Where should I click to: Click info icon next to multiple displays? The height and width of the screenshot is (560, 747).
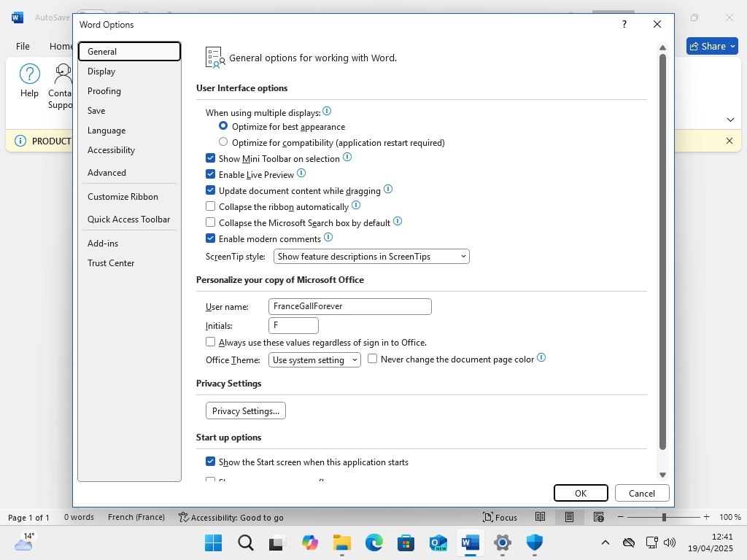click(x=327, y=112)
